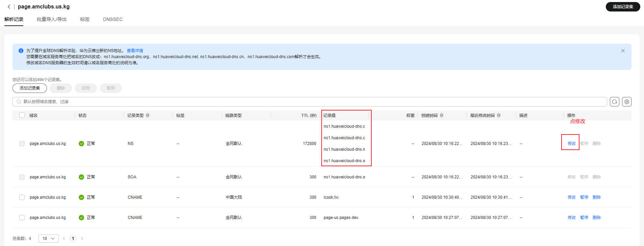
Task: Open the table settings gear icon
Action: [x=626, y=102]
